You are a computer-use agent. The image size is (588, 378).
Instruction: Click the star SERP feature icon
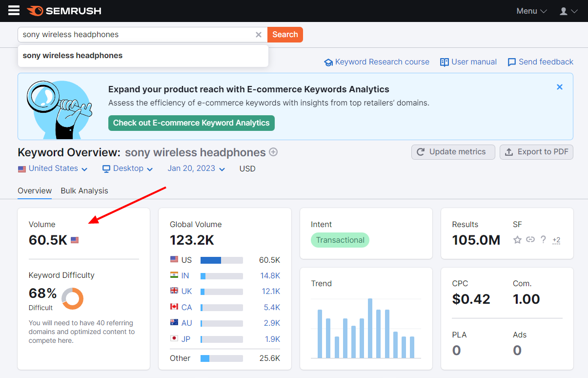coord(517,240)
